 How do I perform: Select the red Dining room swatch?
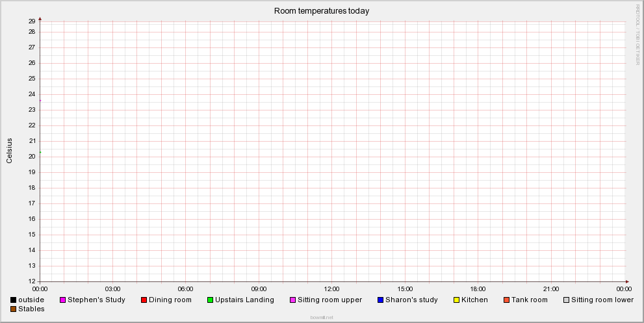coord(144,300)
